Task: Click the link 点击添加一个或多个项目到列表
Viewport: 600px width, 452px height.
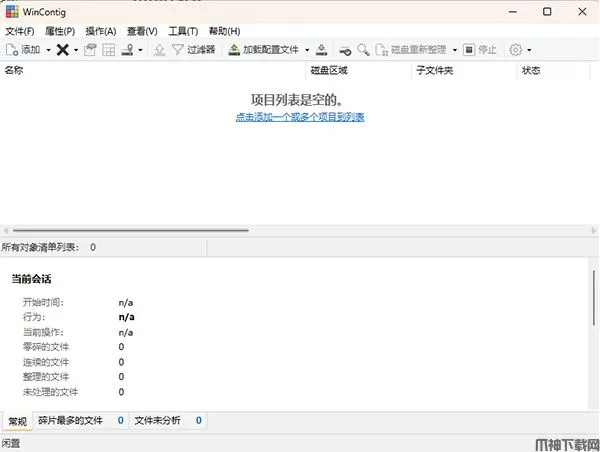Action: (x=300, y=117)
